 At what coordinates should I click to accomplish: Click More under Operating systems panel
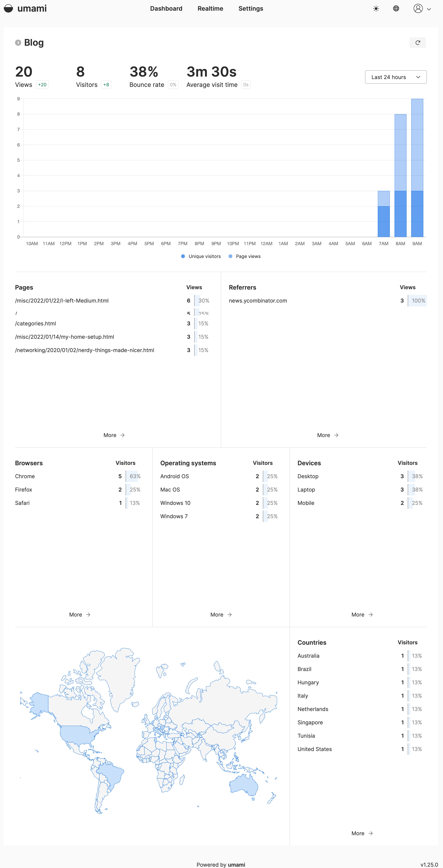[221, 615]
